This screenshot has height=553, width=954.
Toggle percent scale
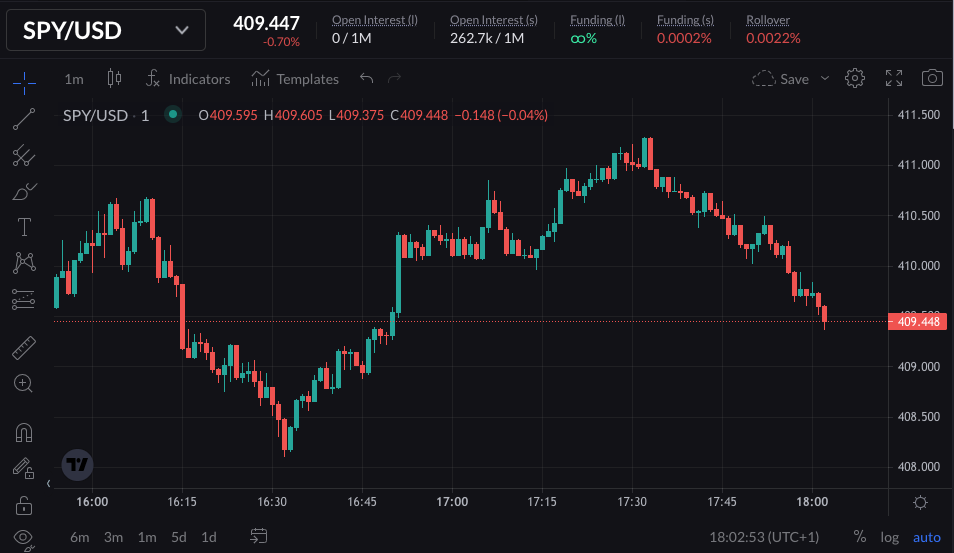point(859,537)
